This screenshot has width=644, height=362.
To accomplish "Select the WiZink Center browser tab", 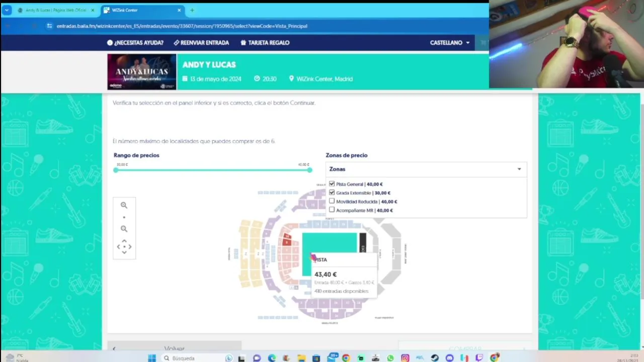I will click(143, 10).
